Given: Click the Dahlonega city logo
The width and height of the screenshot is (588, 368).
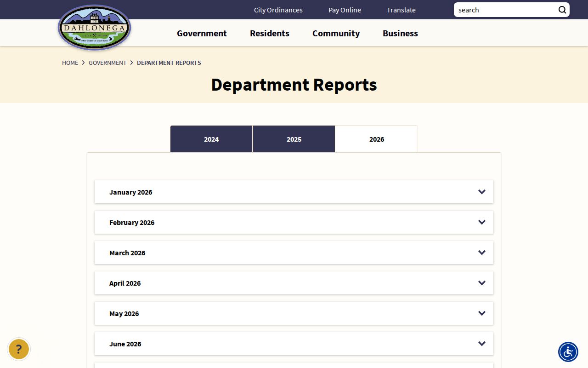Looking at the screenshot, I should tap(95, 28).
